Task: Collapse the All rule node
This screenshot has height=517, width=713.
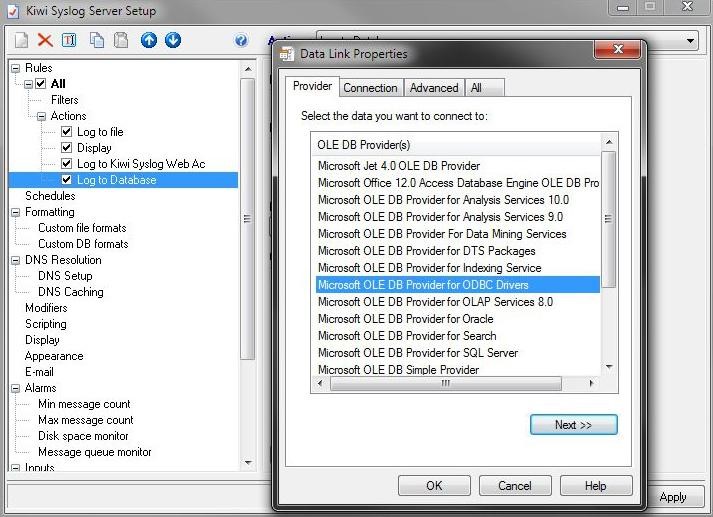Action: (28, 84)
